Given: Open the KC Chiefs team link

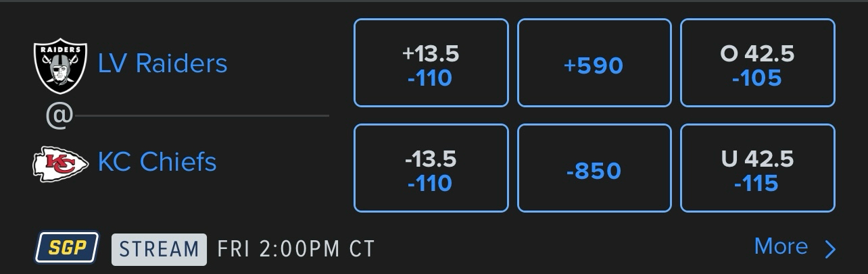Looking at the screenshot, I should click(x=157, y=162).
